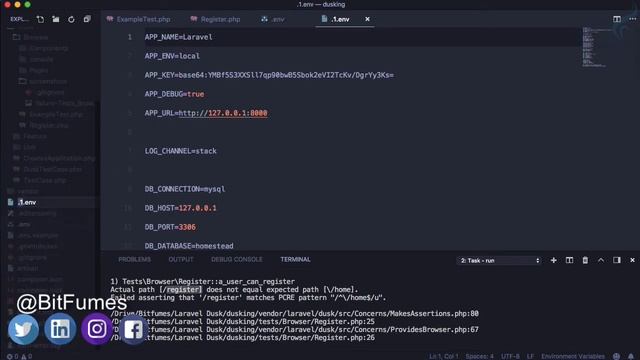The width and height of the screenshot is (640, 360).
Task: Open the terminal selector '2: Task - run'
Action: (x=499, y=260)
